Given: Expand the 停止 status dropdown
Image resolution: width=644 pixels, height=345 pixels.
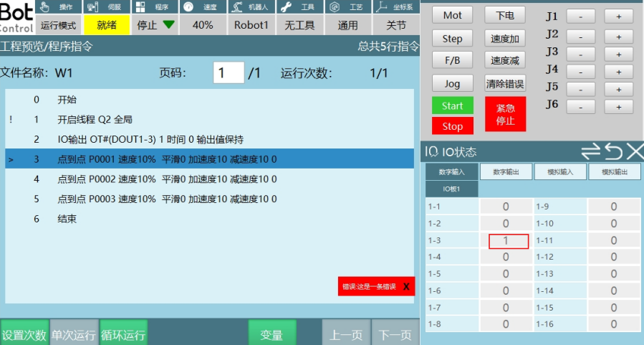Looking at the screenshot, I should click(x=155, y=25).
